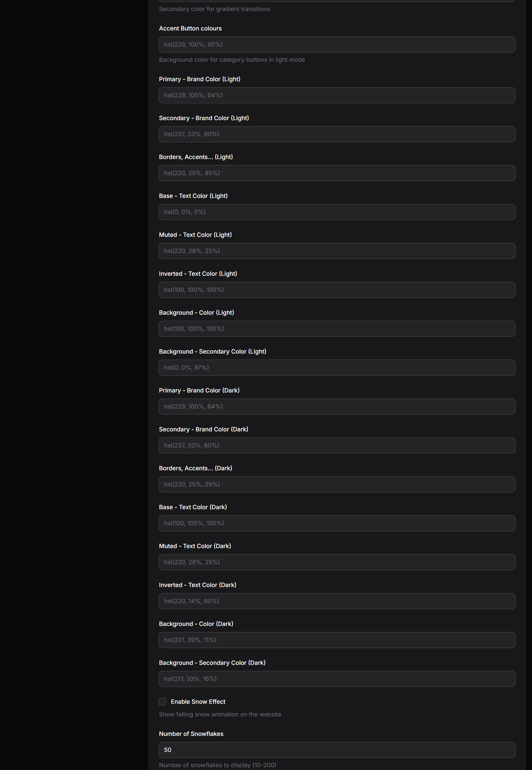Focus the Primary Brand Color (Light) field

tap(337, 95)
